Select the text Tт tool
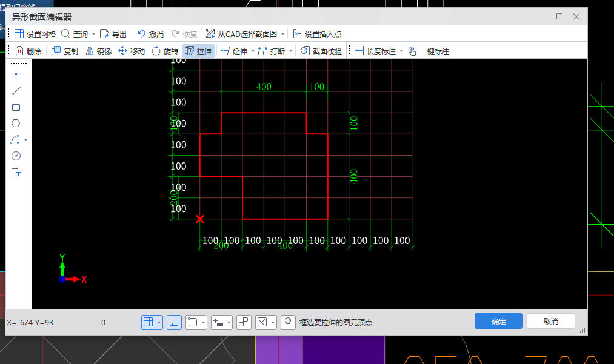The image size is (614, 364). tap(16, 172)
